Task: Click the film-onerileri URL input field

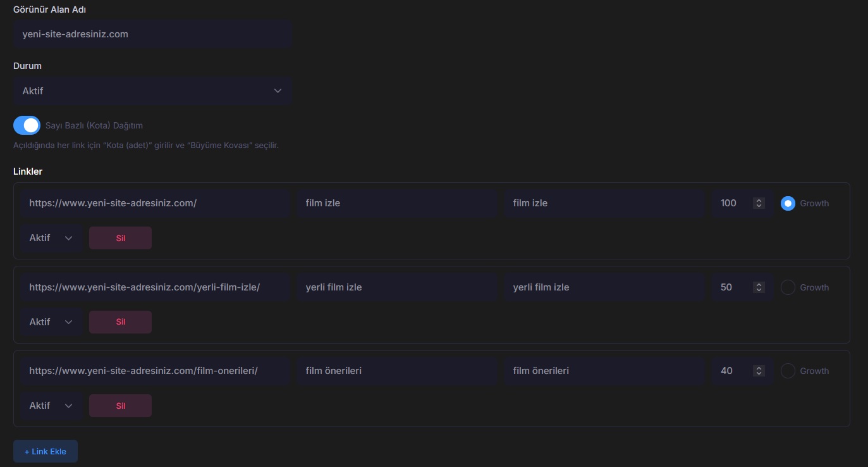Action: [x=154, y=371]
